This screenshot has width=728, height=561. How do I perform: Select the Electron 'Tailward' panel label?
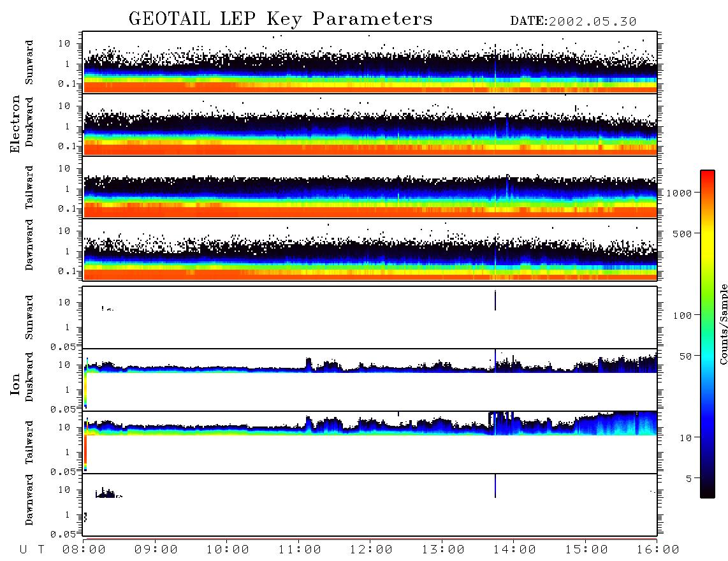[x=29, y=187]
